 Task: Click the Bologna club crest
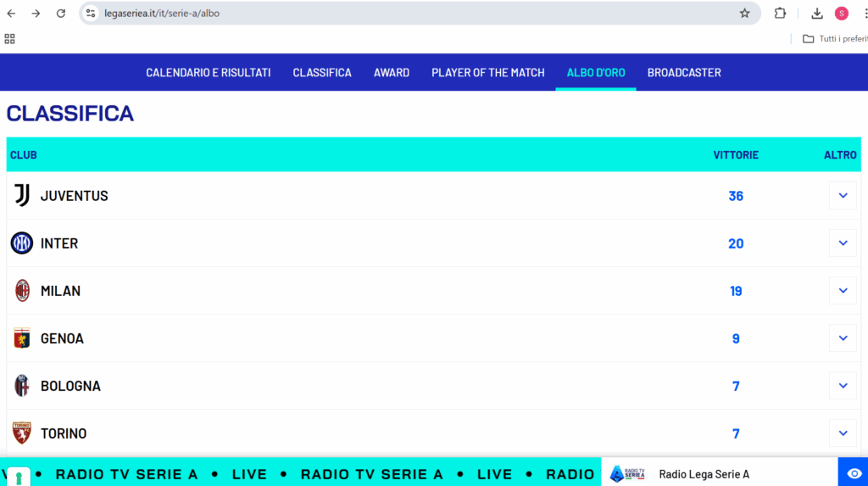coord(22,386)
